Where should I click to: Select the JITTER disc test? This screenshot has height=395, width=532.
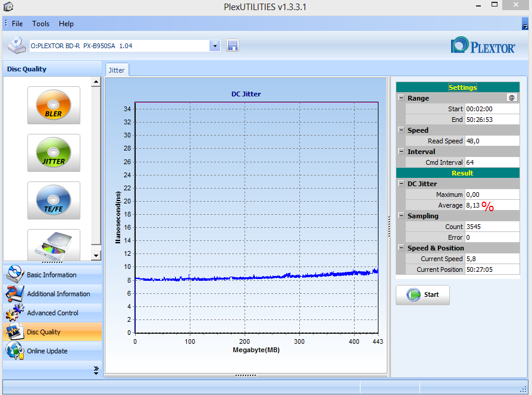(x=54, y=152)
